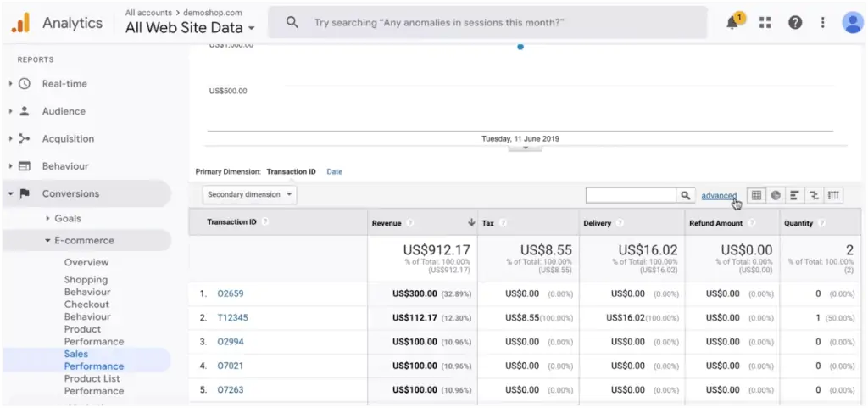
Task: Click revenue value US$300.00
Action: 415,293
